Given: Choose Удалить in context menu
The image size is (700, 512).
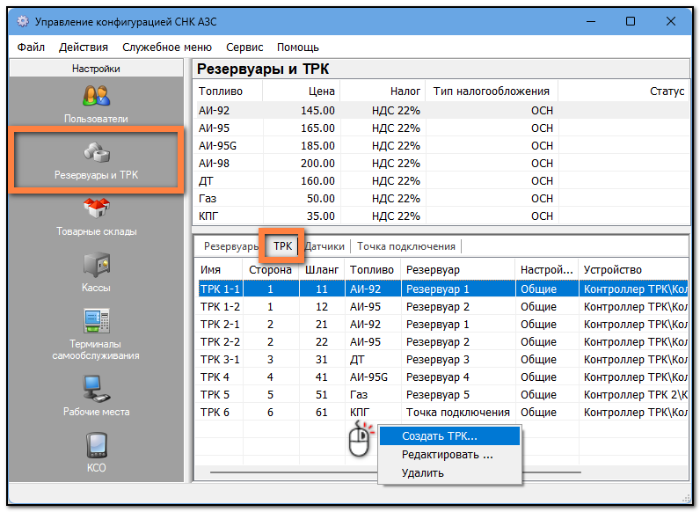Looking at the screenshot, I should [x=450, y=473].
